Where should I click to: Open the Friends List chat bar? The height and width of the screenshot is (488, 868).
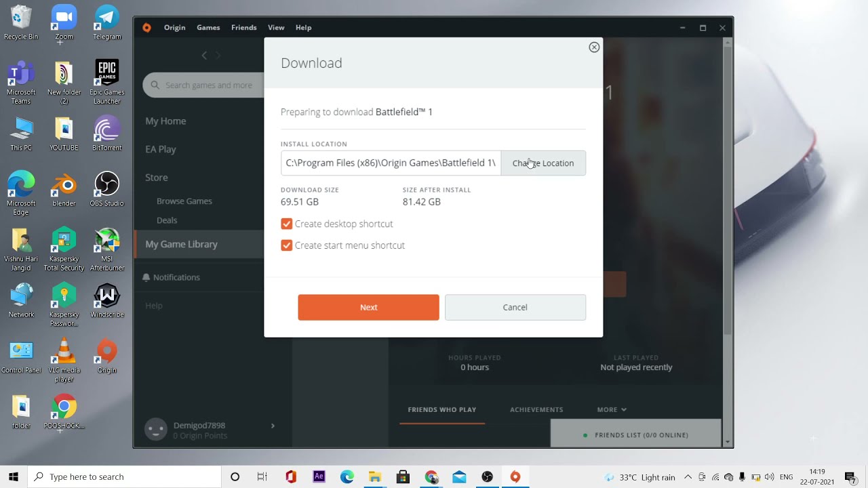635,434
